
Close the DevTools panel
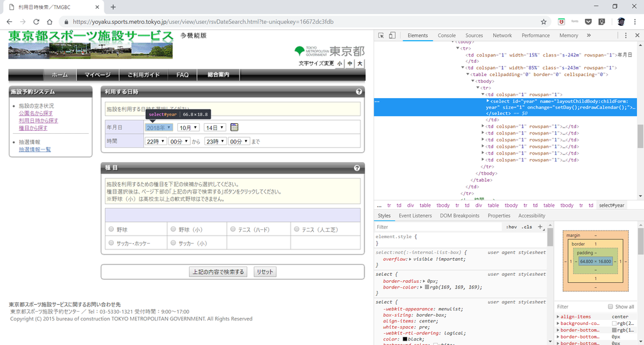pyautogui.click(x=638, y=36)
